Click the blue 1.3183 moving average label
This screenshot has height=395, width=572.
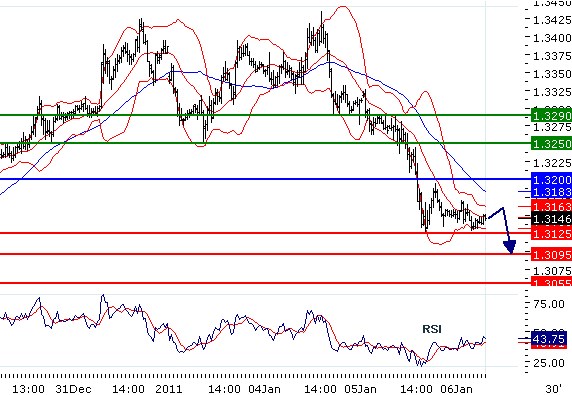(x=551, y=192)
